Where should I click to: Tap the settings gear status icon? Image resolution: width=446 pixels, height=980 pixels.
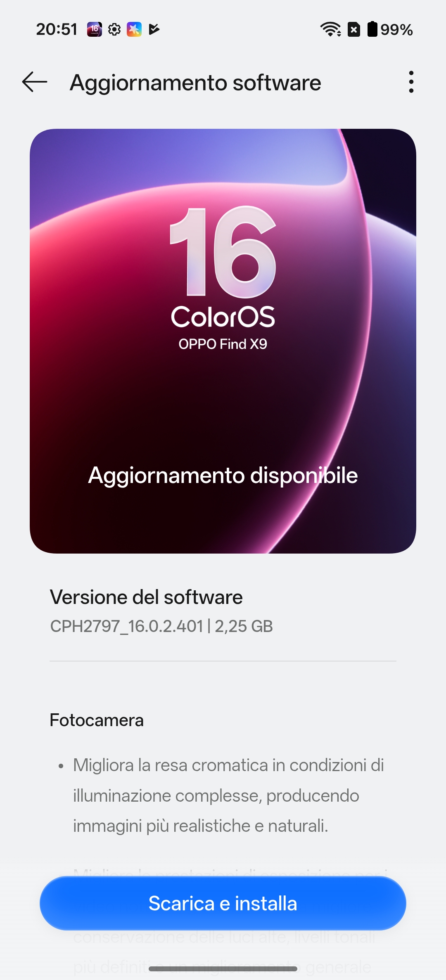114,29
